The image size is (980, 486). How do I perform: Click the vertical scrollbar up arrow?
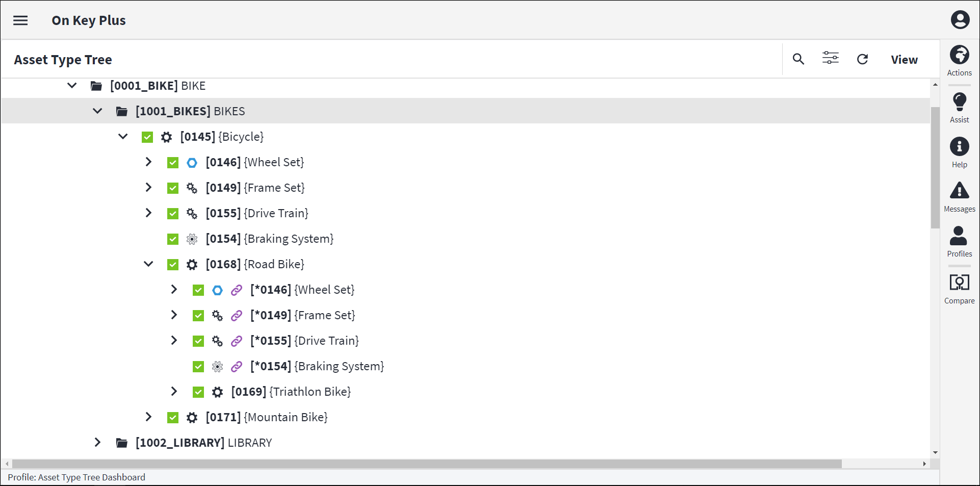(x=935, y=84)
